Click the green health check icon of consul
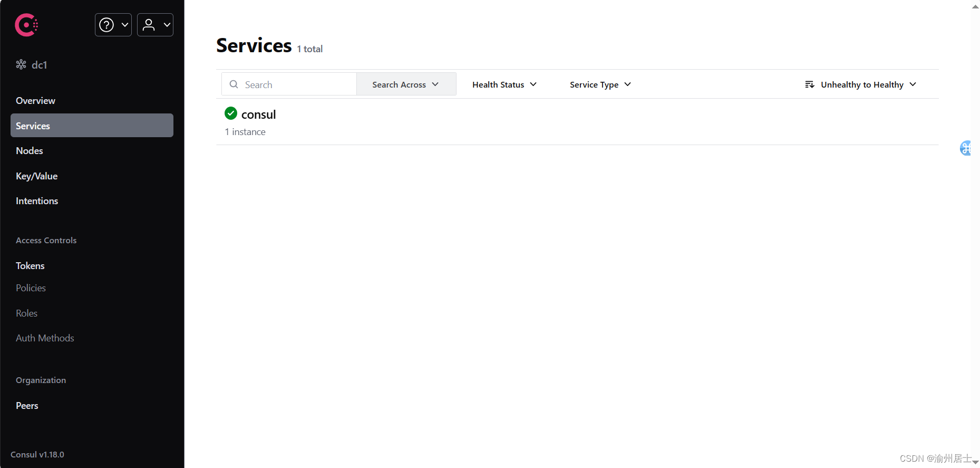Screen dimensions: 980x468 [231, 113]
